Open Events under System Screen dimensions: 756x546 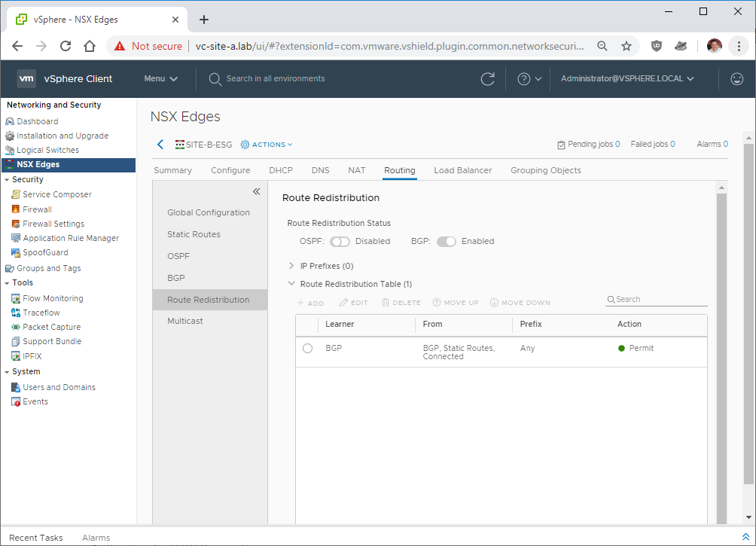pyautogui.click(x=30, y=401)
